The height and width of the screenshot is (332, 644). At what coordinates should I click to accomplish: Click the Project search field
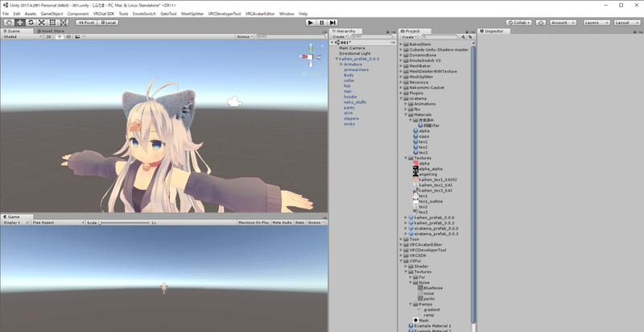coord(439,36)
